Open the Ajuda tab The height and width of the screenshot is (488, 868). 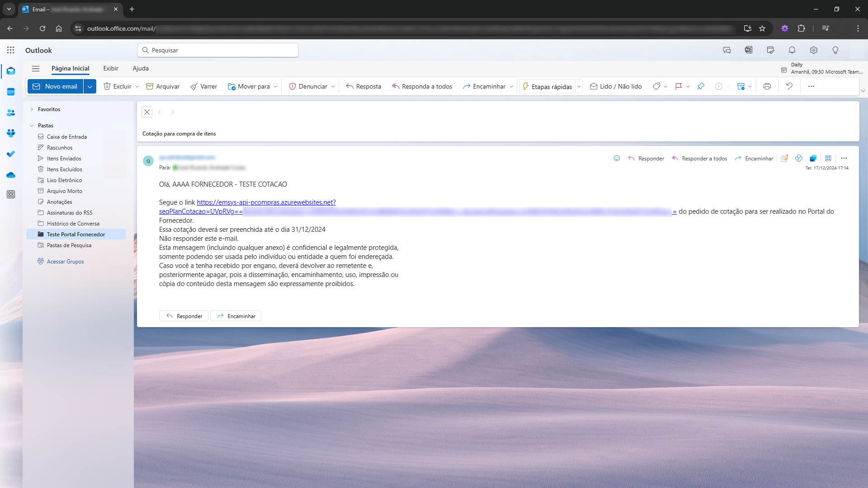click(141, 69)
